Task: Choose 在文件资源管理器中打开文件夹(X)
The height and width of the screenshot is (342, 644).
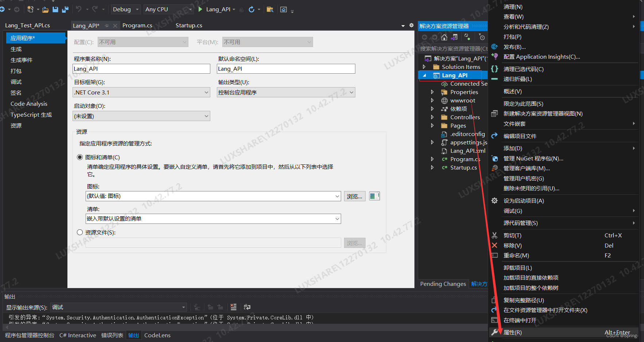Action: coord(563,310)
